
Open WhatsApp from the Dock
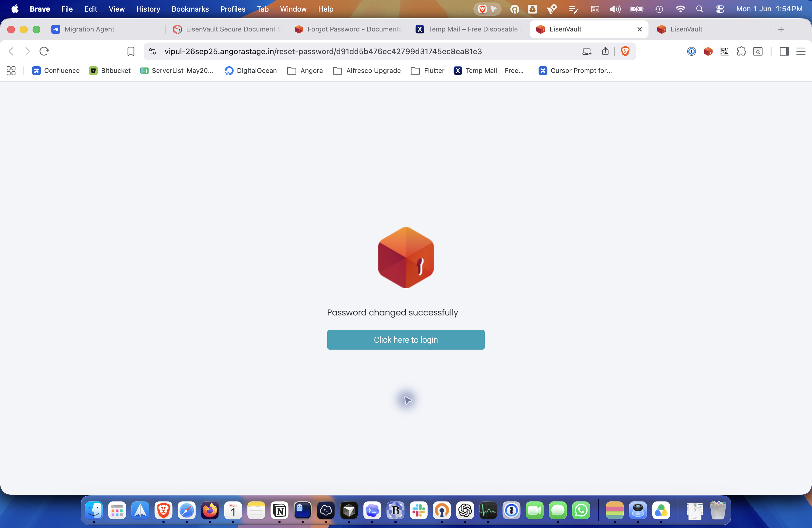(x=581, y=511)
